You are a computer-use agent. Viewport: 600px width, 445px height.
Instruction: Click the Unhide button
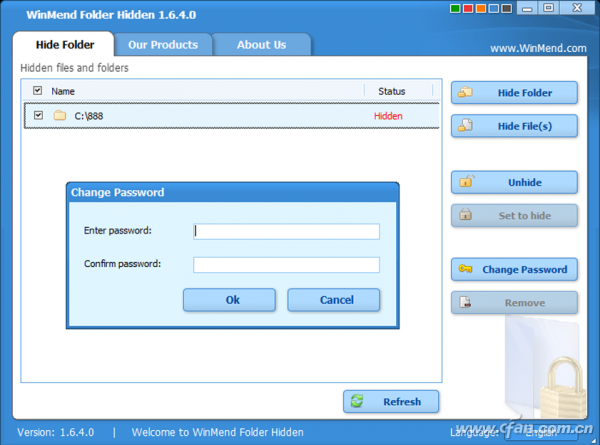(514, 182)
